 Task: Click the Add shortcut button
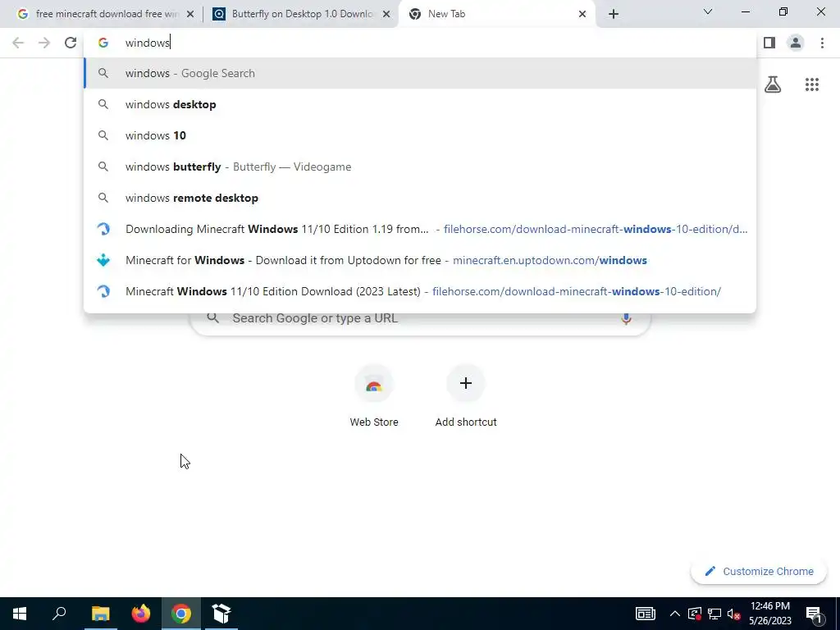[x=466, y=396]
